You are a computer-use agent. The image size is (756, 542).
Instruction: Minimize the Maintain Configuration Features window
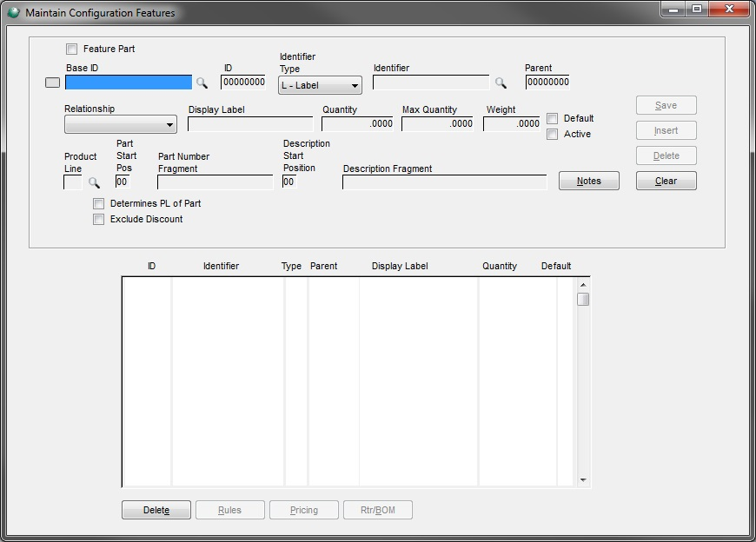pyautogui.click(x=673, y=10)
